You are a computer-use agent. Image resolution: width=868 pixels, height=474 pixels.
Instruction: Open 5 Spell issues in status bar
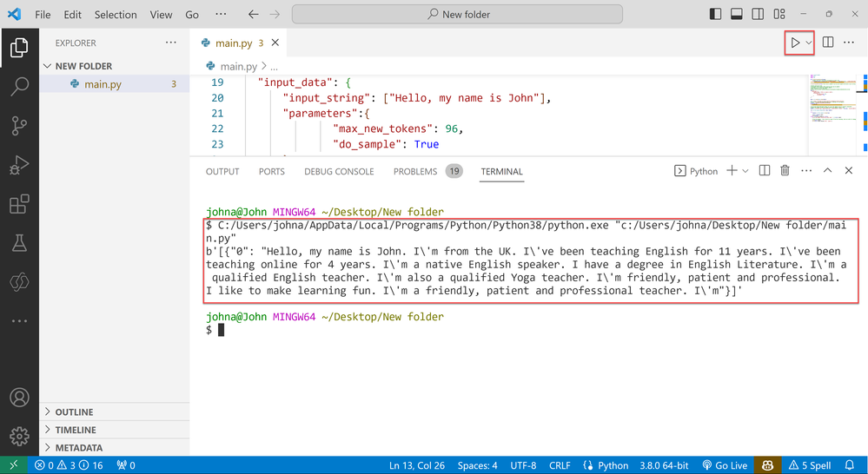tap(810, 465)
